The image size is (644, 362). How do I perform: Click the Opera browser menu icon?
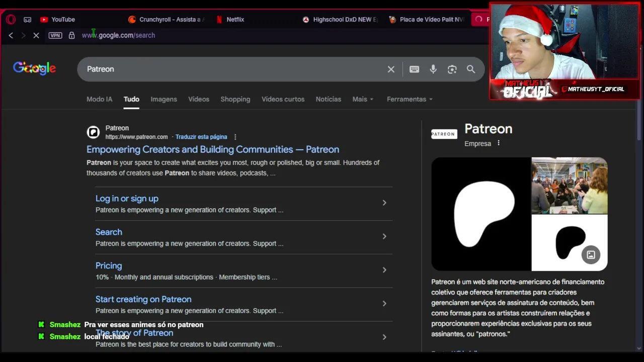[x=11, y=20]
